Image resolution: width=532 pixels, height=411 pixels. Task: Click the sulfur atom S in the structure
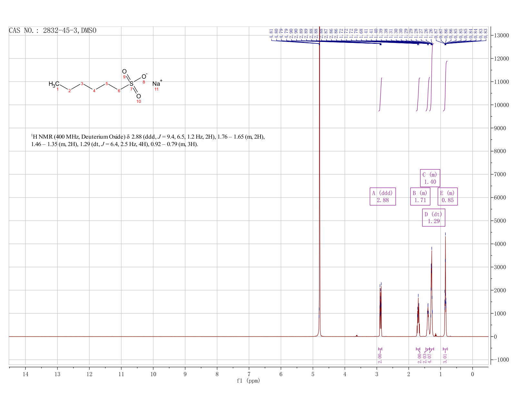tap(132, 84)
